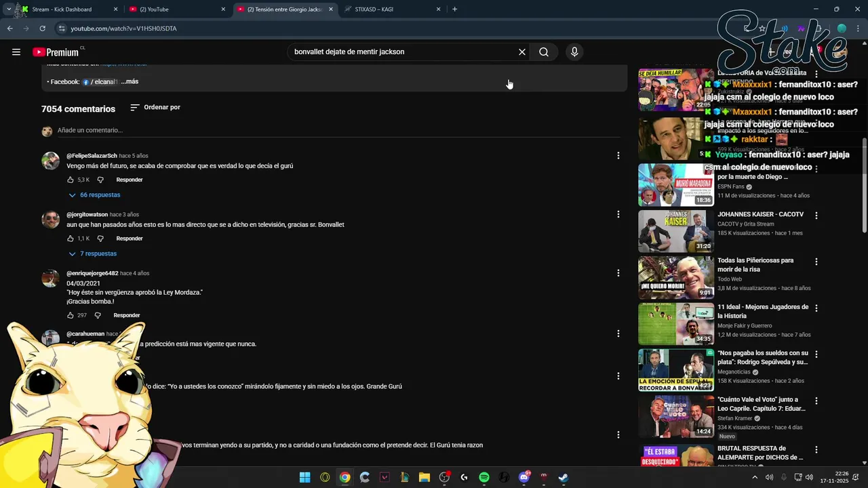Viewport: 868px width, 488px height.
Task: Open the ME QUIERO MORIR Piñericosas thumbnail
Action: coord(676,277)
